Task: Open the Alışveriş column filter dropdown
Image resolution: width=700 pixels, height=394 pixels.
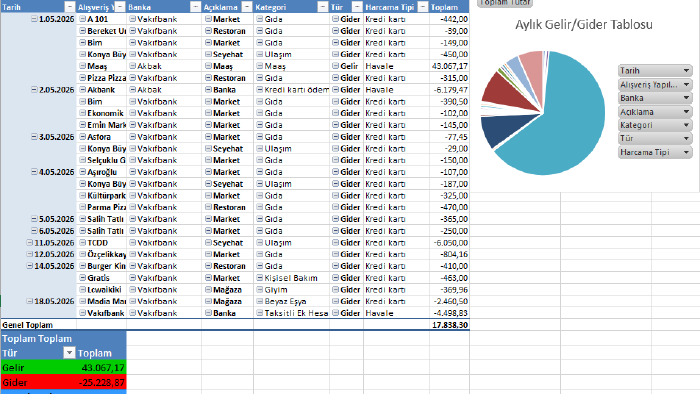Action: [120, 7]
